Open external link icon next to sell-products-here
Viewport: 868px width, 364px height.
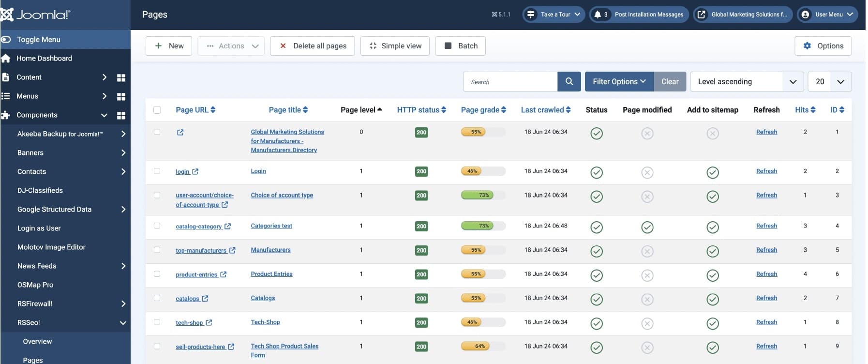tap(231, 347)
